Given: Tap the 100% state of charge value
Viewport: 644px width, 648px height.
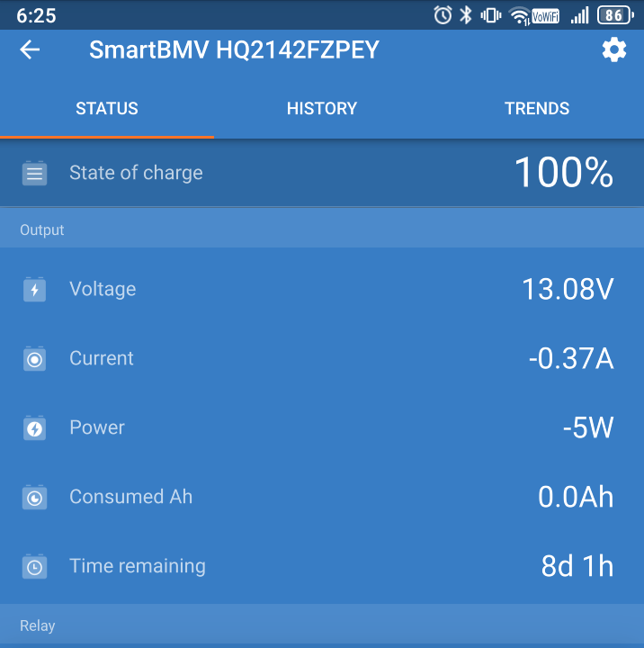Looking at the screenshot, I should coord(563,173).
